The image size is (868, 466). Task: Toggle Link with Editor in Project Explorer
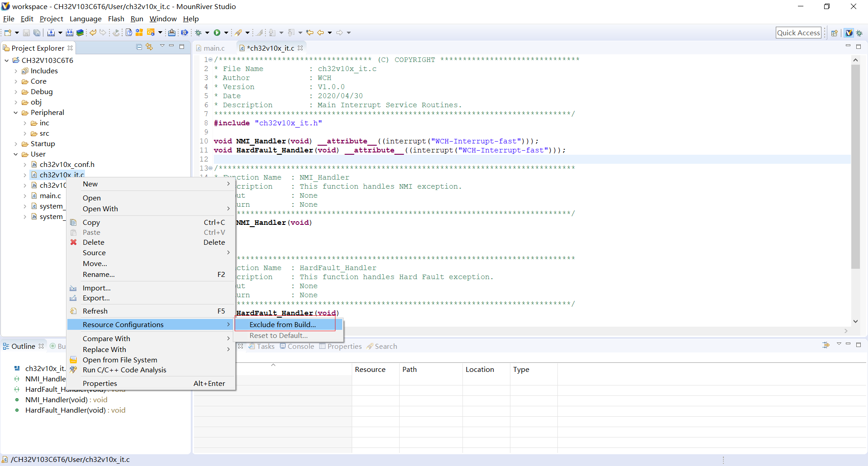pyautogui.click(x=149, y=47)
